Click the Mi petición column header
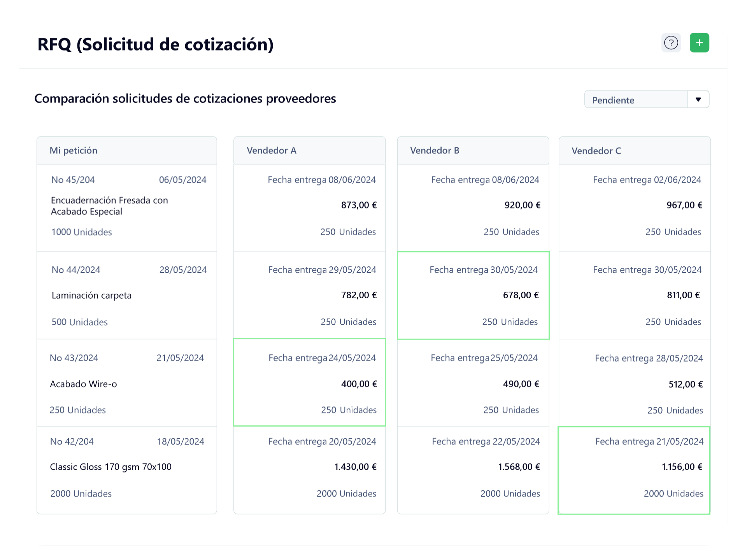 point(127,150)
